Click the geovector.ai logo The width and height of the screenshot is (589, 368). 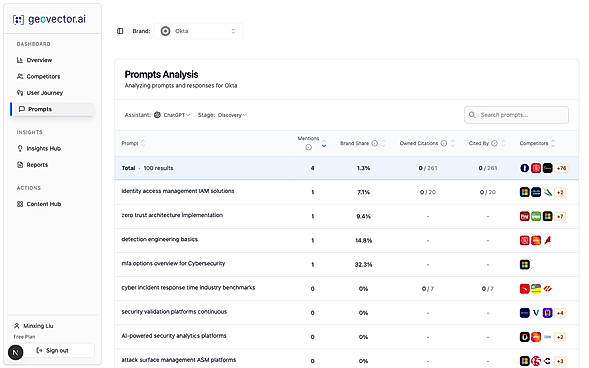[49, 19]
